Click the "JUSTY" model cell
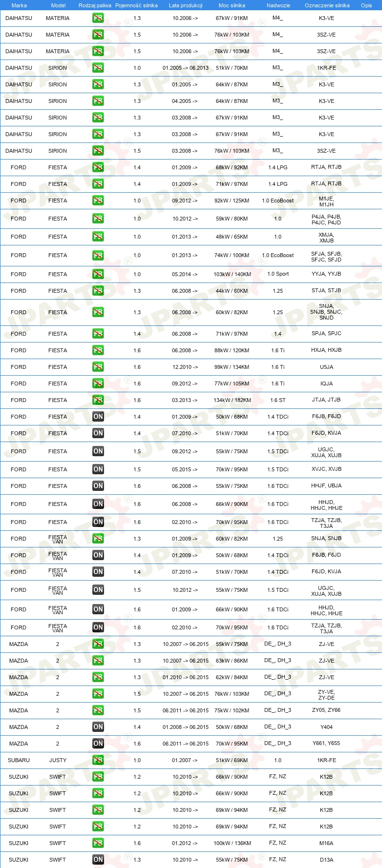The image size is (382, 868). 58,760
